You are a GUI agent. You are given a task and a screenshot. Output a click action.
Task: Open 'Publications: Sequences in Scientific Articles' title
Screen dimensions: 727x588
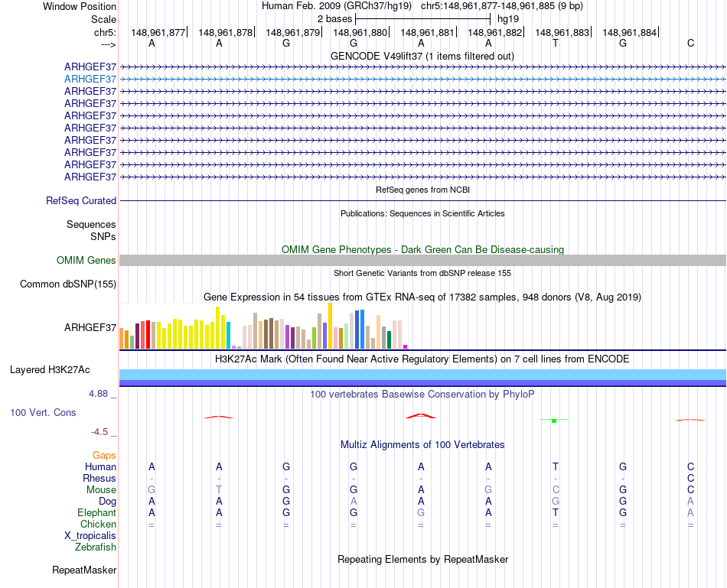(x=422, y=213)
